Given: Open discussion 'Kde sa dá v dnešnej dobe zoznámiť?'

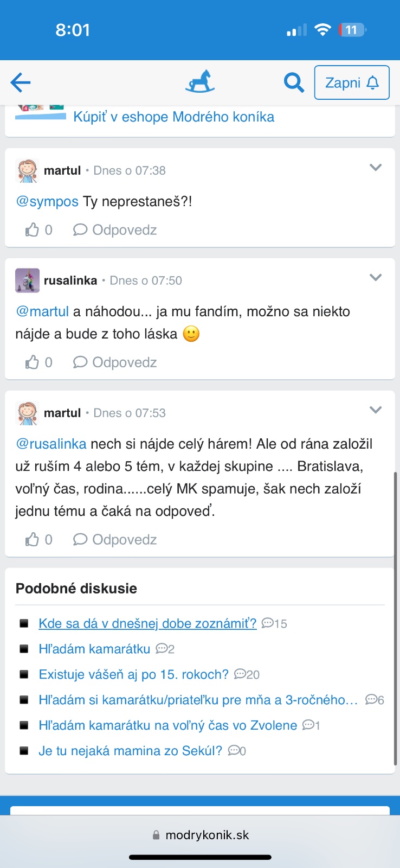Looking at the screenshot, I should (147, 624).
